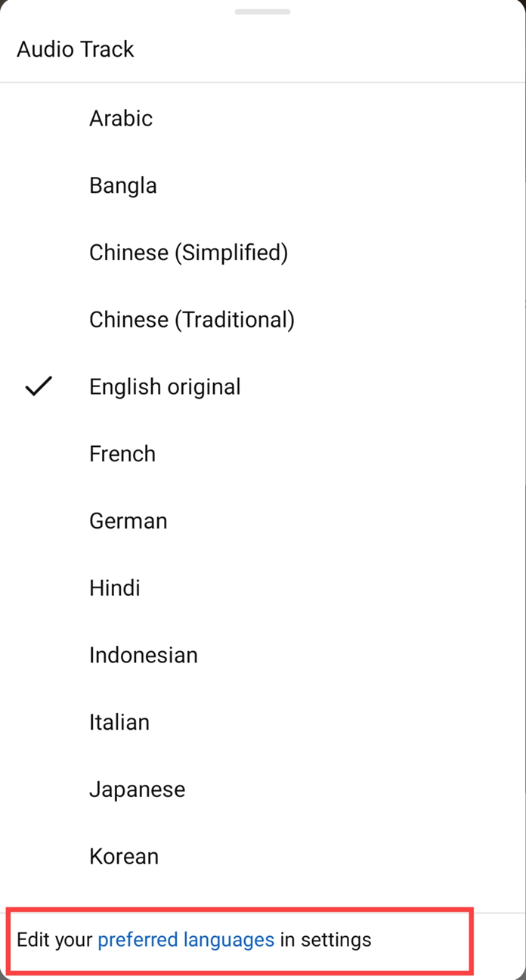Click the checkmark next to English original
Image resolution: width=526 pixels, height=980 pixels.
point(39,386)
